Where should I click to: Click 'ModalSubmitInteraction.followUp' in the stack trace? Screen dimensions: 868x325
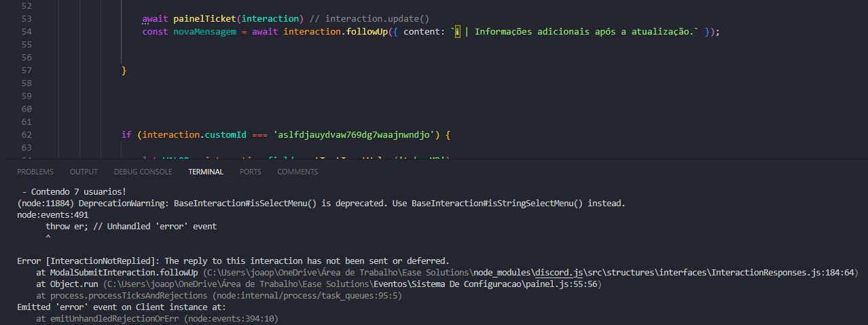[x=124, y=273]
